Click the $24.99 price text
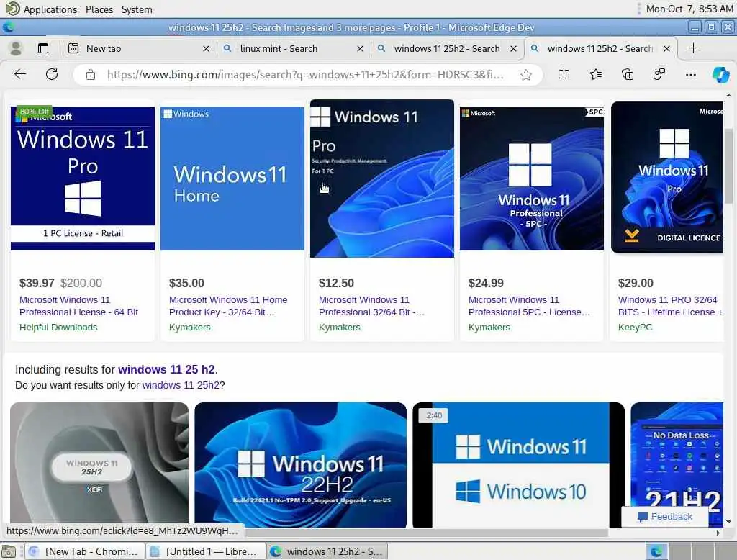Screen dimensions: 737x560 coord(486,283)
